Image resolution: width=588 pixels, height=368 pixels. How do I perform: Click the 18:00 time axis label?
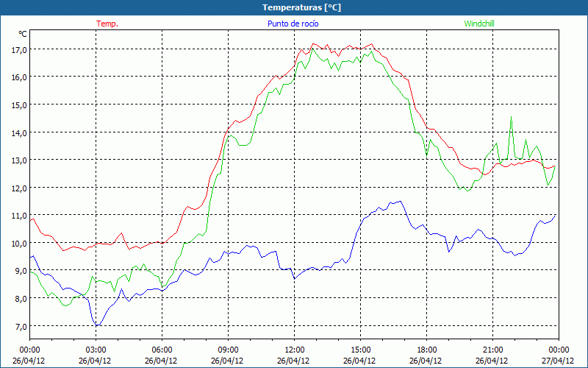point(427,350)
